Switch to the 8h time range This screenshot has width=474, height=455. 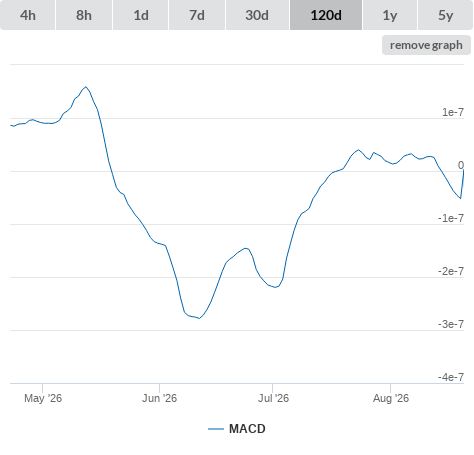(84, 15)
